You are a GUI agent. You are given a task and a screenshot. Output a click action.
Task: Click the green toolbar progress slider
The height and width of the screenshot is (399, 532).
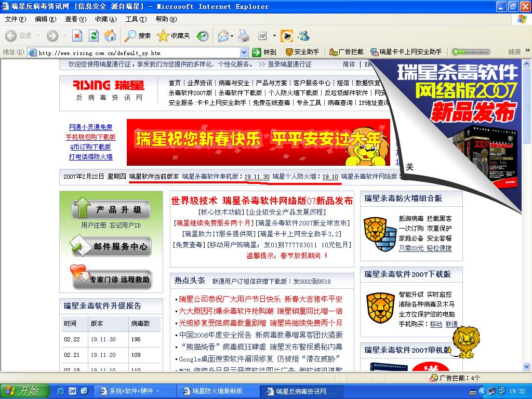(471, 52)
